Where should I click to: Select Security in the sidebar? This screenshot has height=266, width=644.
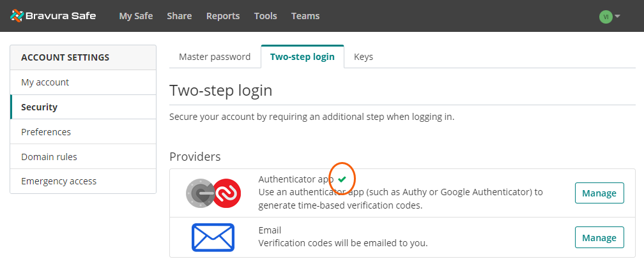83,107
